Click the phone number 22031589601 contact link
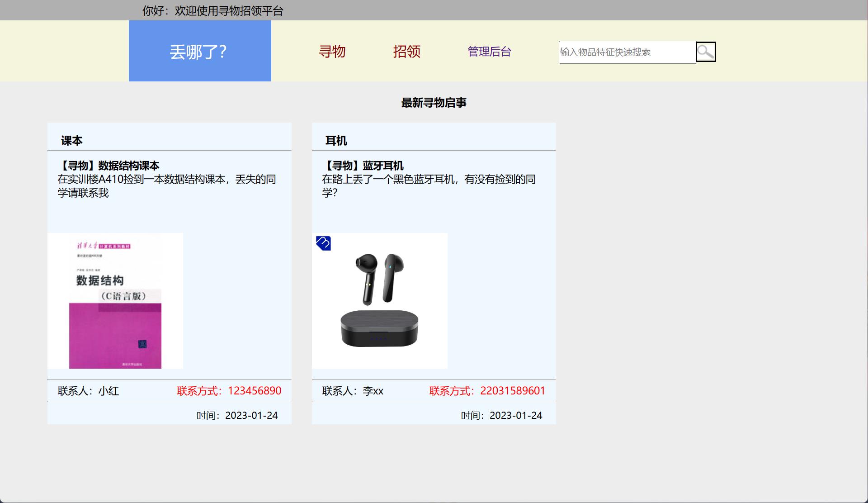The image size is (868, 503). (x=512, y=391)
